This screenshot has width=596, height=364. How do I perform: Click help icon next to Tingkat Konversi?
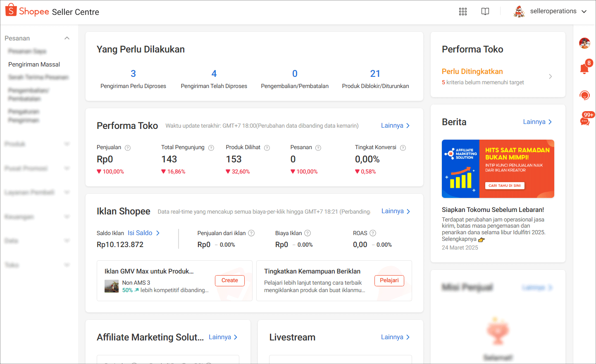(x=403, y=148)
